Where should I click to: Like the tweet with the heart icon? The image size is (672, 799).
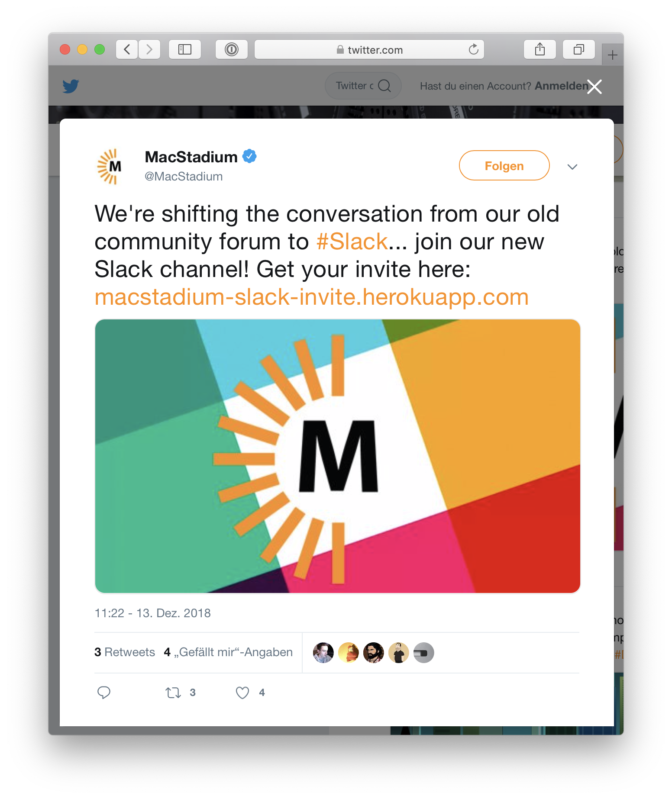tap(242, 693)
